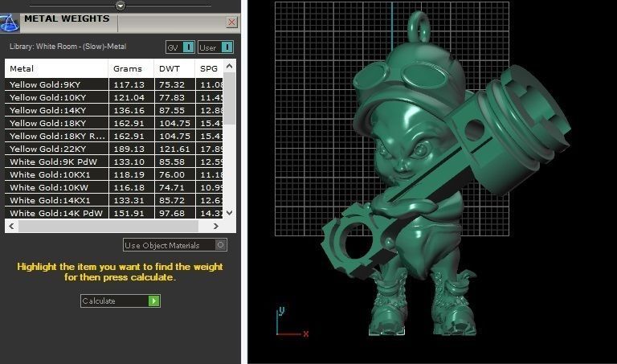Select the White Gold:10KX1 row
This screenshot has height=364, width=617.
114,174
